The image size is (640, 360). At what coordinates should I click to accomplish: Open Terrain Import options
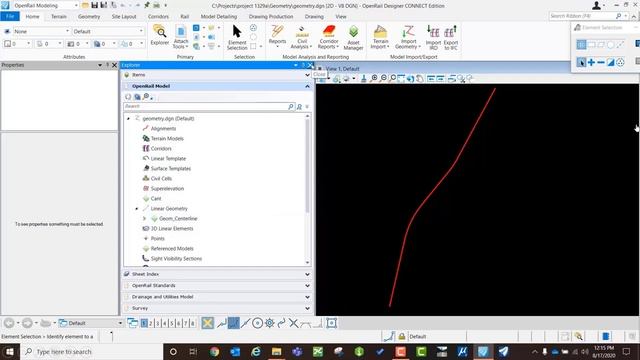(x=380, y=37)
